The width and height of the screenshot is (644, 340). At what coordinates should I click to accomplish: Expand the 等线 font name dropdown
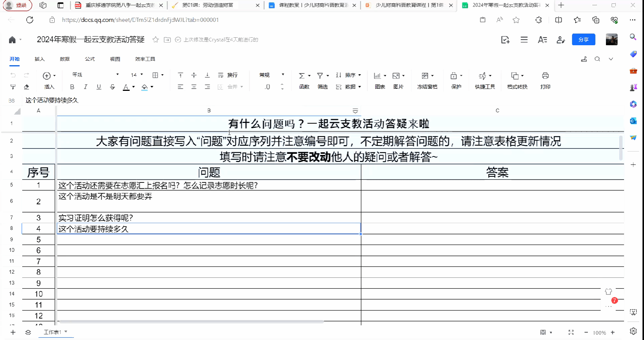tap(117, 75)
